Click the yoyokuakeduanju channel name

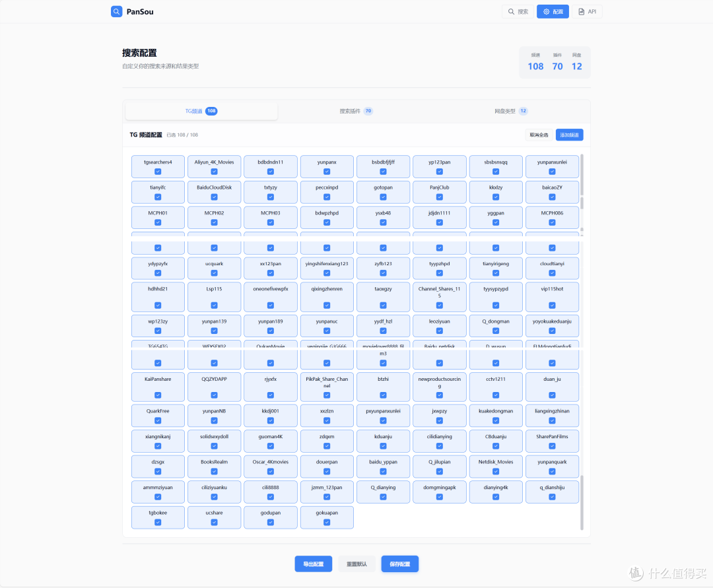click(x=552, y=321)
